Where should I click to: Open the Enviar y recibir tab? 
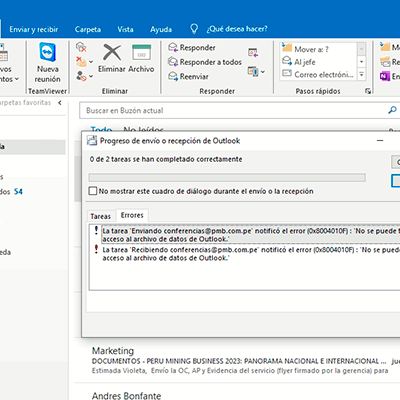pyautogui.click(x=34, y=29)
